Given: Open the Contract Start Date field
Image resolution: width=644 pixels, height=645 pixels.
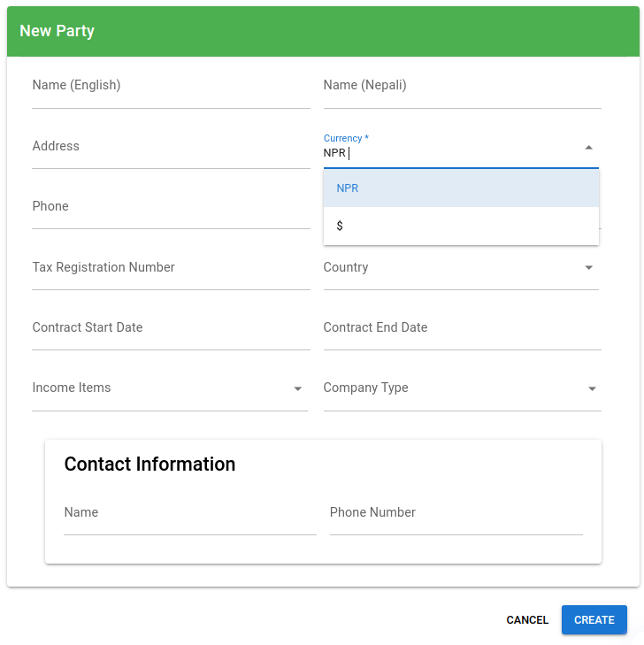Looking at the screenshot, I should (170, 328).
